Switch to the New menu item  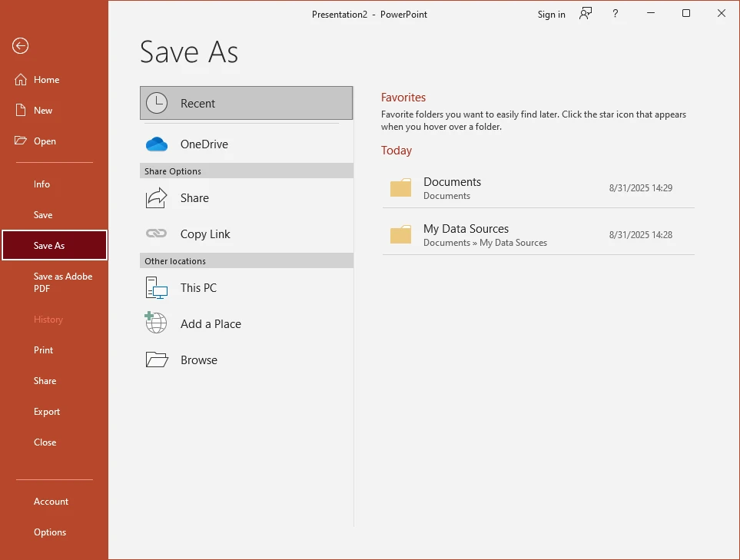tap(42, 110)
